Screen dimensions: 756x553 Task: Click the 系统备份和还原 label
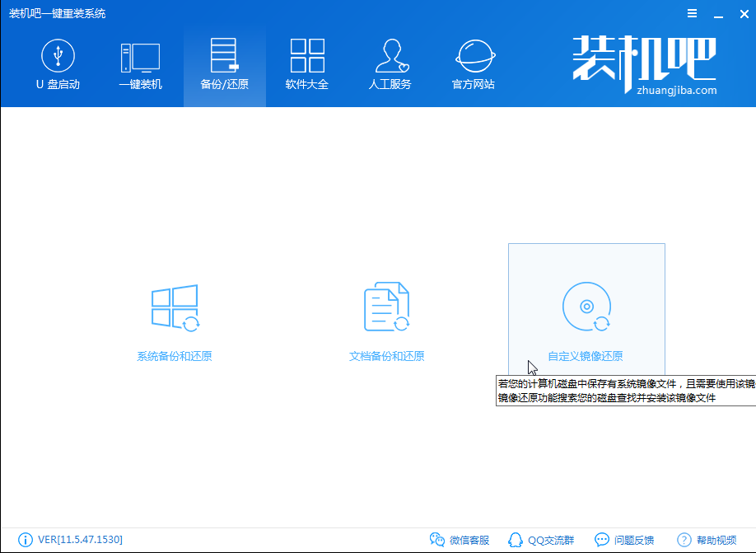point(175,356)
